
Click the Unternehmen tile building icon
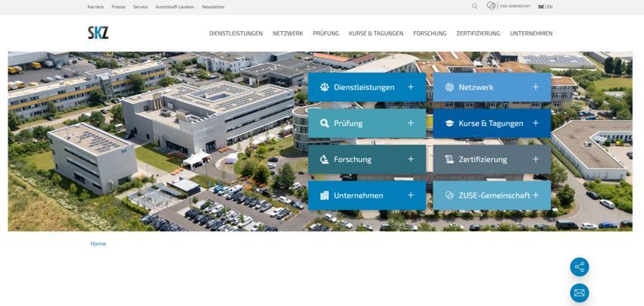click(324, 195)
